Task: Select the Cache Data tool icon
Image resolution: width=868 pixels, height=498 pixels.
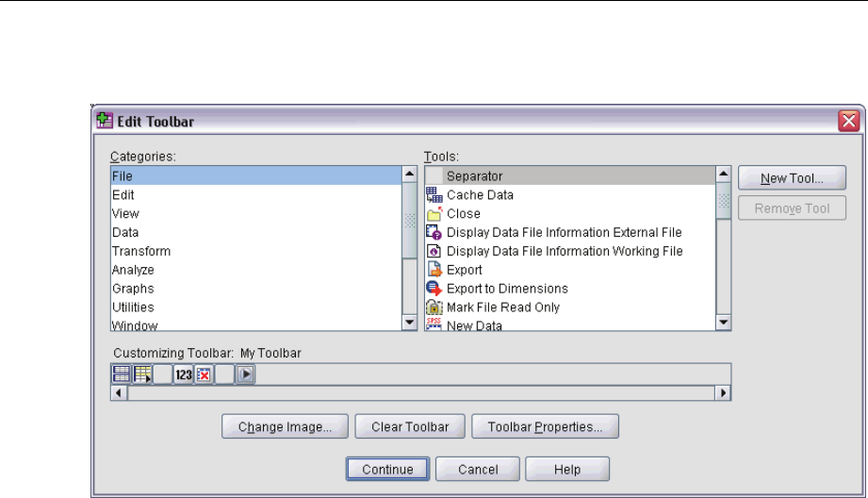Action: 434,195
